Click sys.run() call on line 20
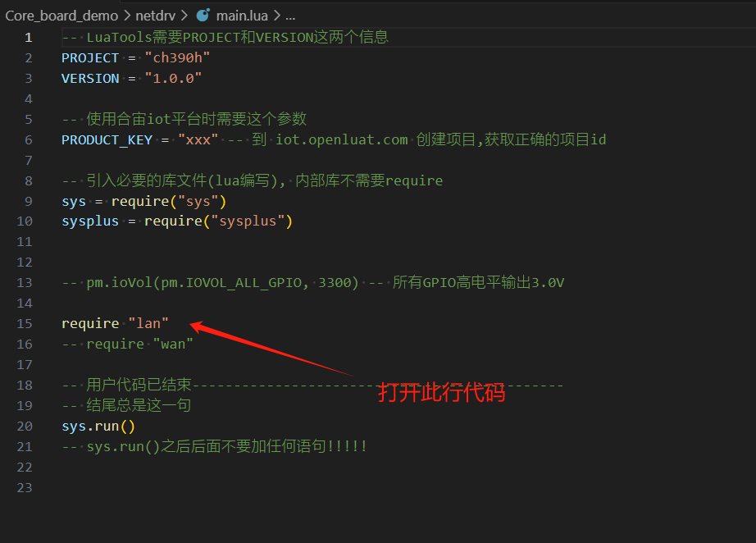Viewport: 756px width, 543px height. pyautogui.click(x=98, y=427)
